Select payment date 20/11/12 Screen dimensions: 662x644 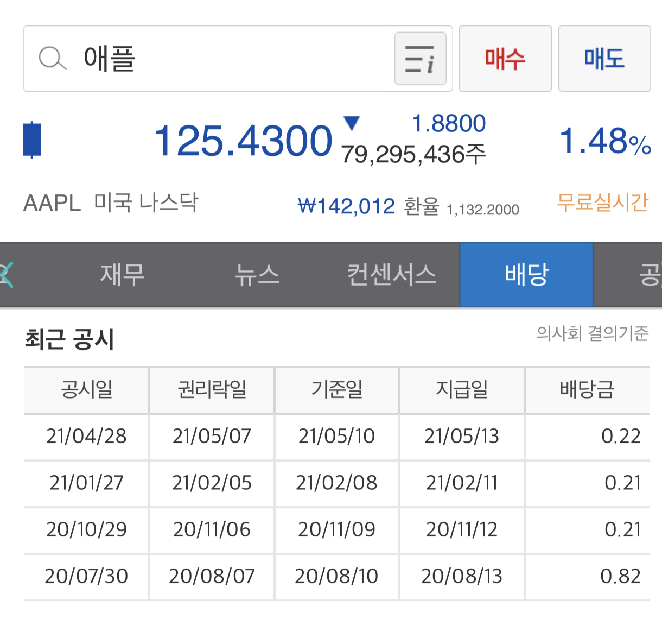pyautogui.click(x=462, y=529)
